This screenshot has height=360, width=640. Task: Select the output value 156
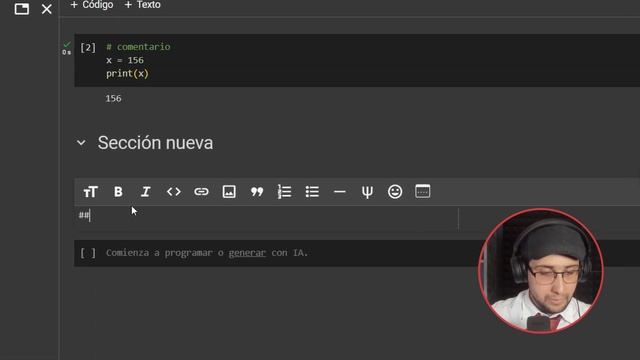(x=113, y=98)
